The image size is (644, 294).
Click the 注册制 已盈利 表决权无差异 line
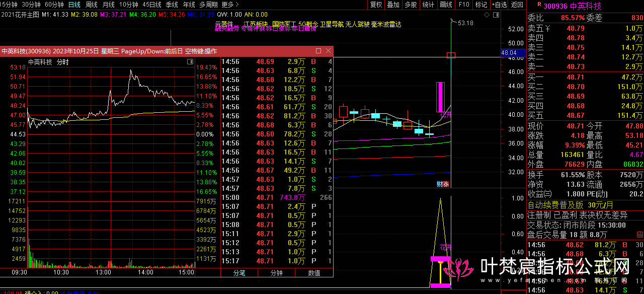click(578, 215)
